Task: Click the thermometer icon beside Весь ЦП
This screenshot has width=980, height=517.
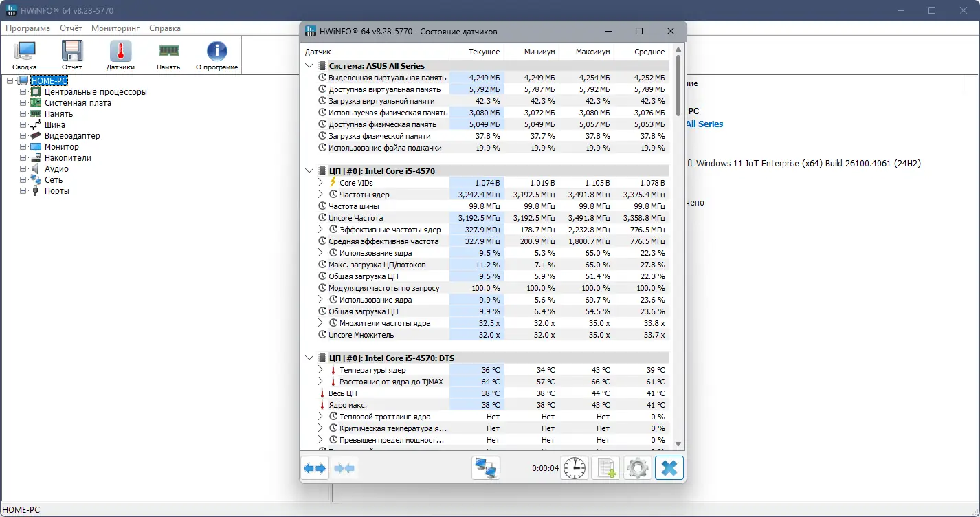Action: (x=322, y=393)
